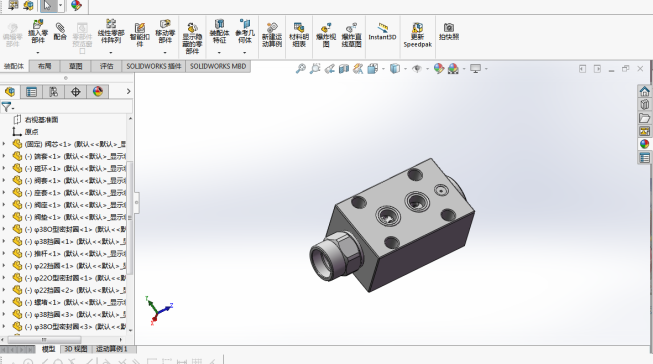Click the Hide/Show Items eye icon

416,69
